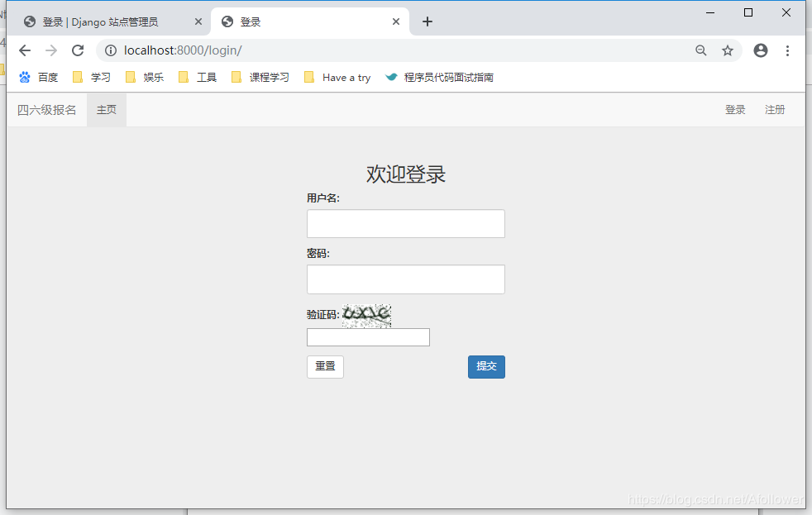
Task: Click 登录 in the navbar
Action: (x=735, y=110)
